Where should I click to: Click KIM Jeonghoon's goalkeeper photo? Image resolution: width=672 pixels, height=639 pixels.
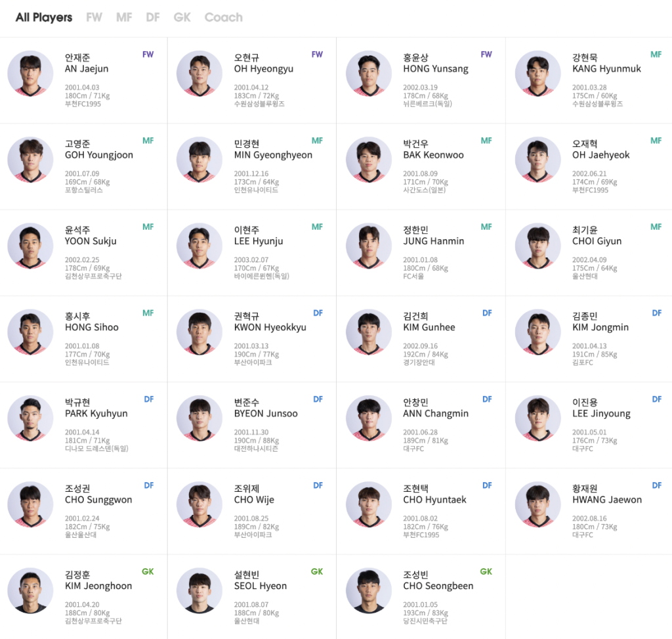pyautogui.click(x=30, y=591)
